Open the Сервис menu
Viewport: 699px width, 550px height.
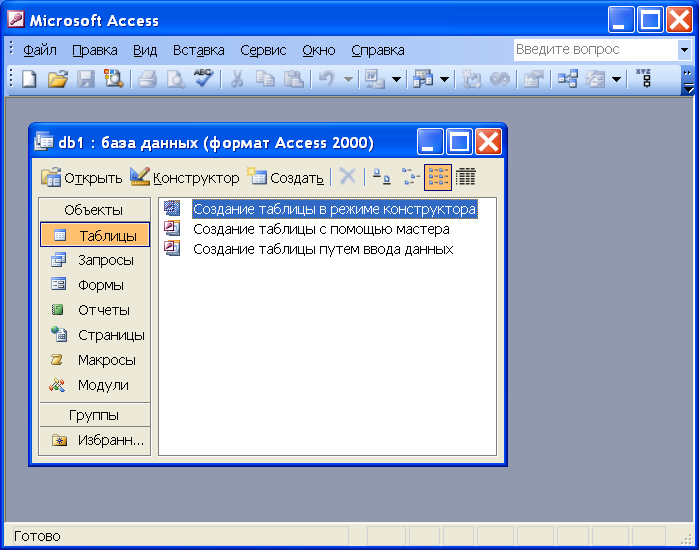[263, 50]
